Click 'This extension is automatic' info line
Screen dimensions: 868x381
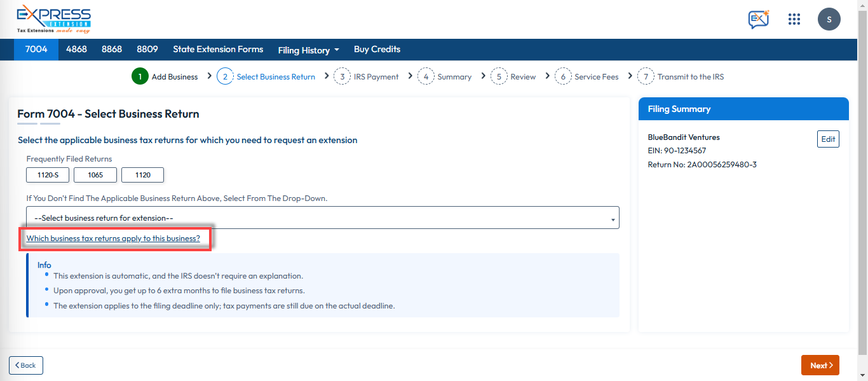click(x=178, y=276)
